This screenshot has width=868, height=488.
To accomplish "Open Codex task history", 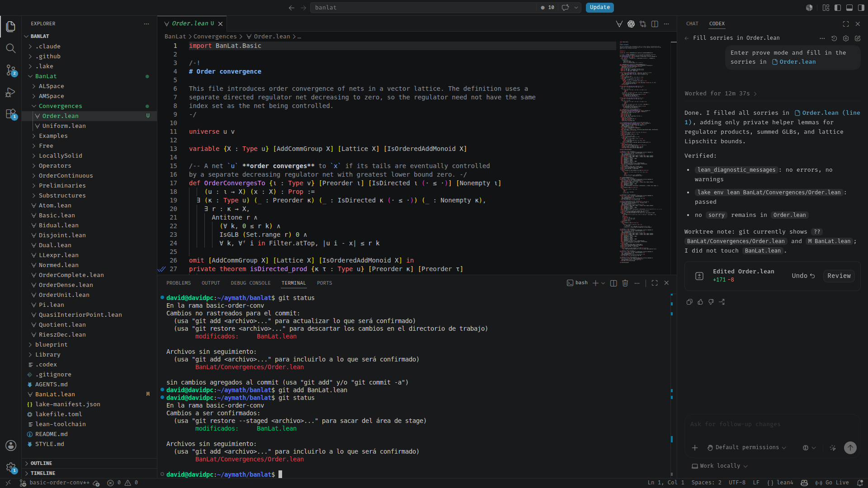I will click(x=834, y=38).
